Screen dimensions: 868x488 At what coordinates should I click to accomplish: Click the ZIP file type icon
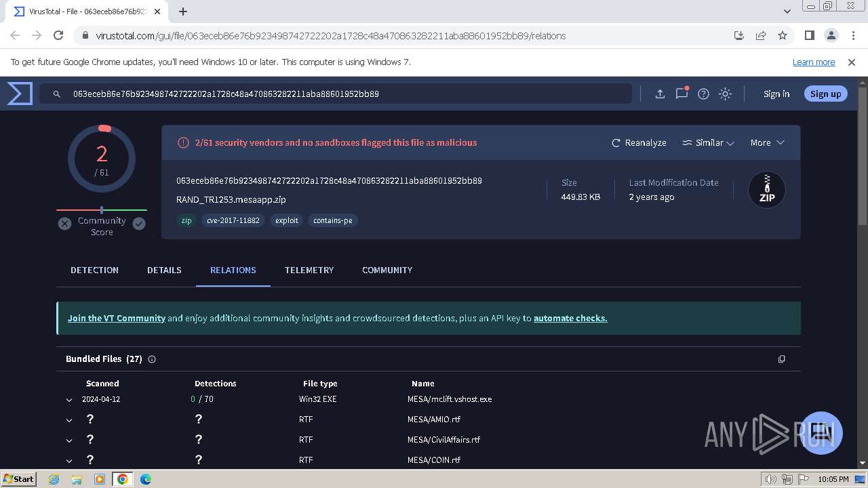[x=767, y=190]
